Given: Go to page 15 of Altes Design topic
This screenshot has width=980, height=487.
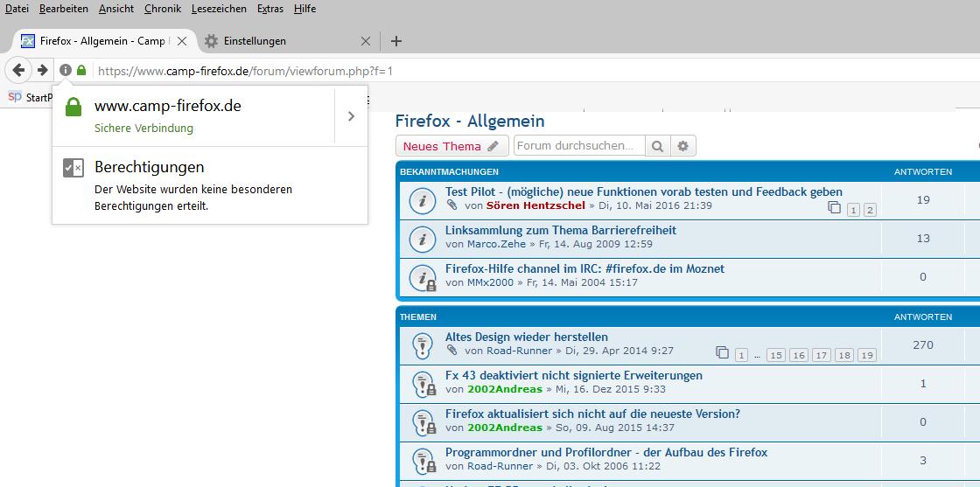Looking at the screenshot, I should point(775,355).
